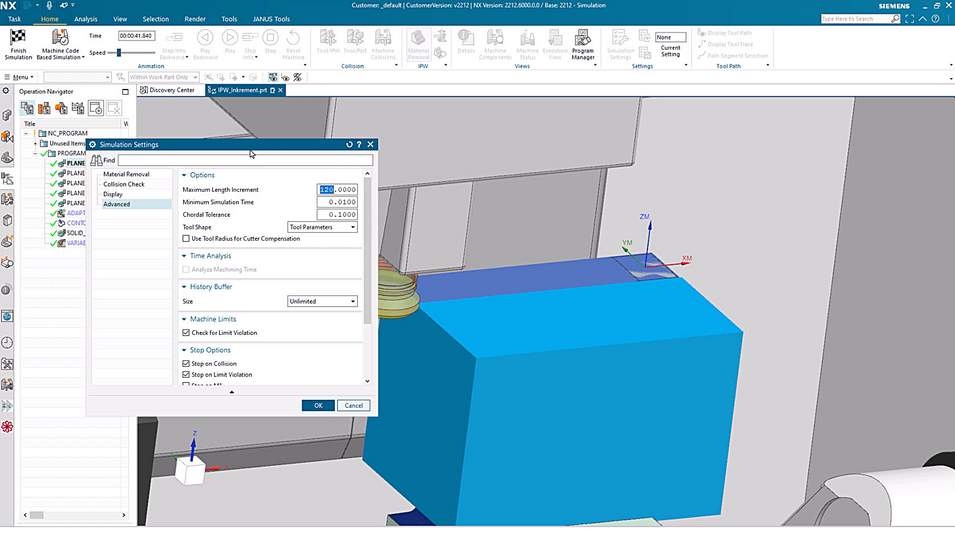Image resolution: width=955 pixels, height=535 pixels.
Task: Reset the Simulation Settings dialog
Action: (x=349, y=144)
